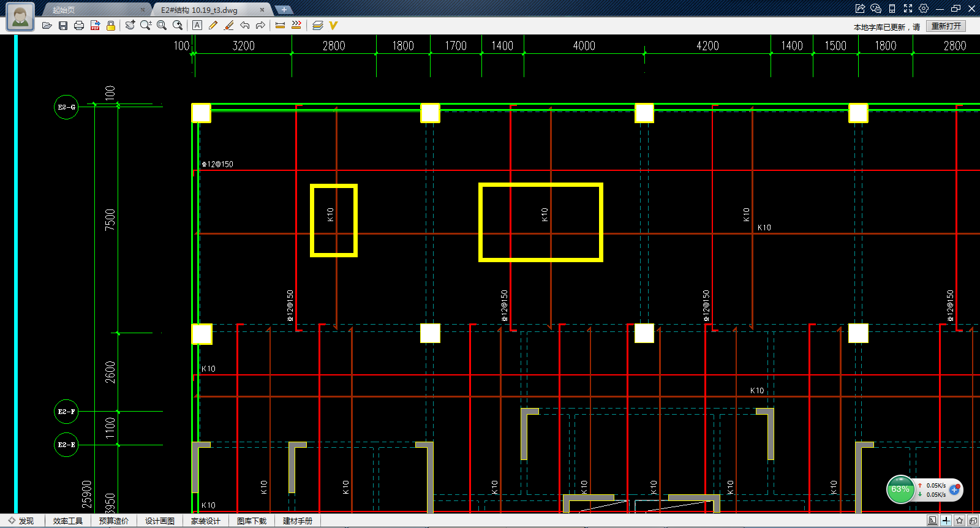Click the E2-F axis bubble
This screenshot has width=980, height=528.
pyautogui.click(x=66, y=412)
